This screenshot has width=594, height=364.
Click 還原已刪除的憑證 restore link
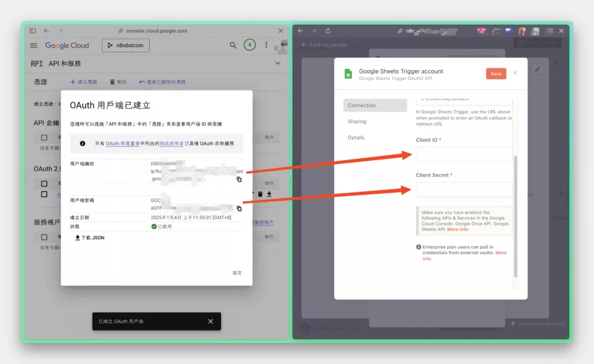point(162,82)
